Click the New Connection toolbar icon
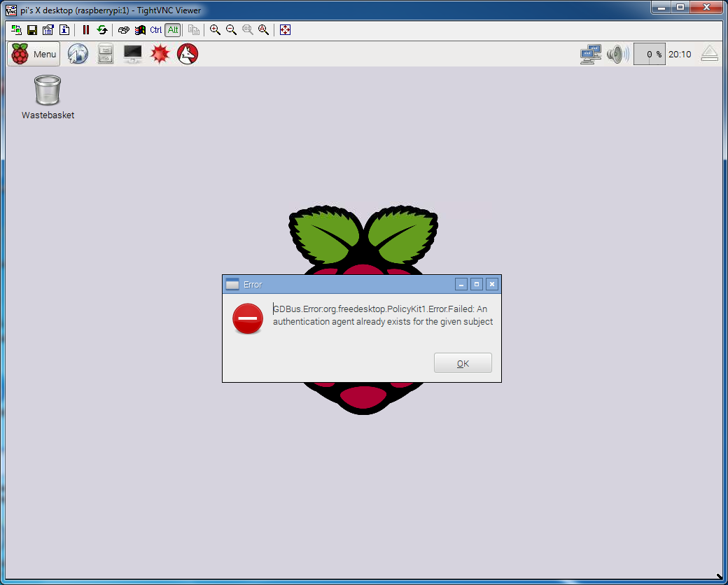Viewport: 728px width, 585px height. [16, 30]
